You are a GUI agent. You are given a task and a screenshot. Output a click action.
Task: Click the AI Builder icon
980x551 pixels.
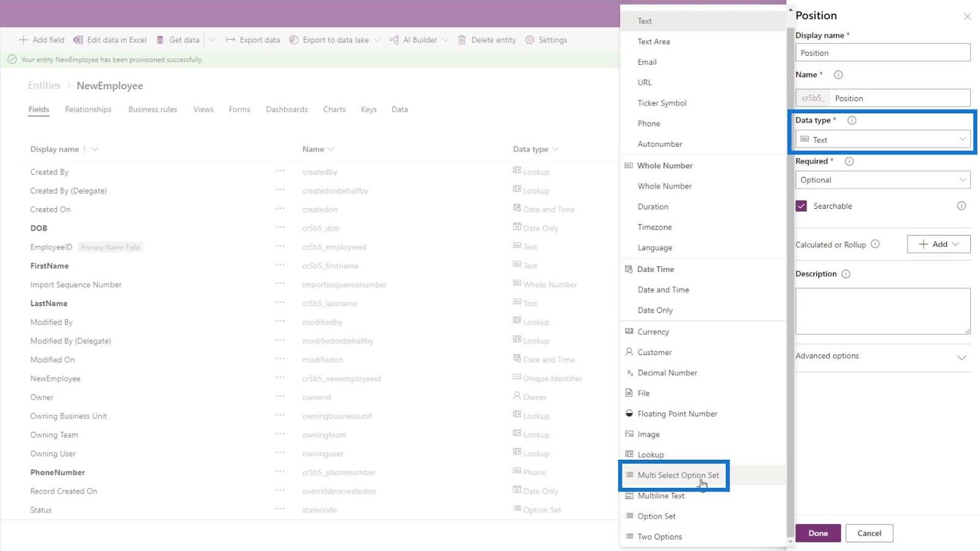[394, 40]
